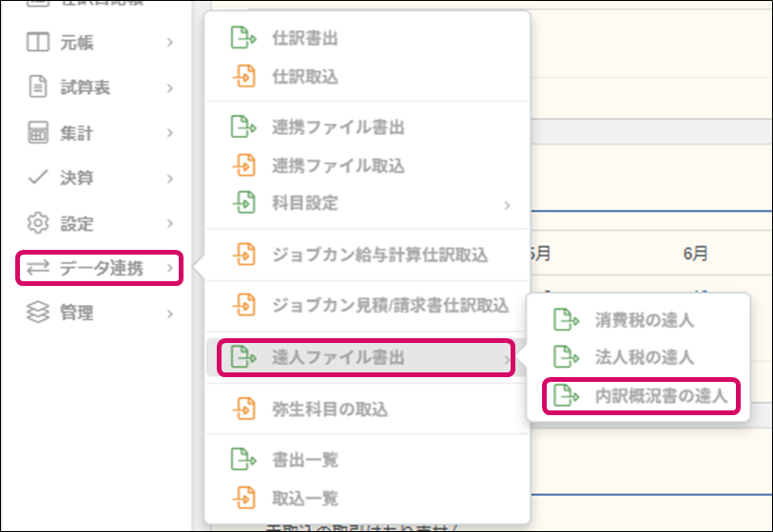
Task: Click the 集計 calculator icon
Action: tap(38, 132)
